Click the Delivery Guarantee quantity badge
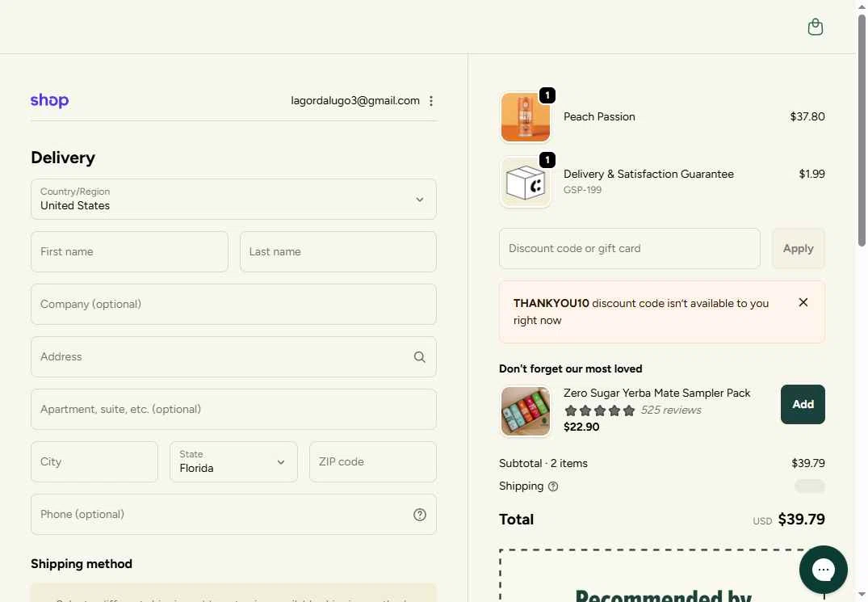868x602 pixels. pos(547,160)
